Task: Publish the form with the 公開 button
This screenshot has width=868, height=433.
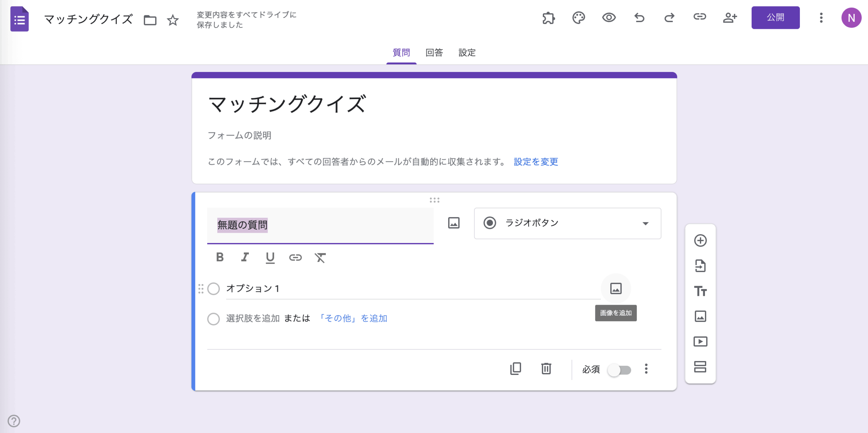Action: point(776,18)
